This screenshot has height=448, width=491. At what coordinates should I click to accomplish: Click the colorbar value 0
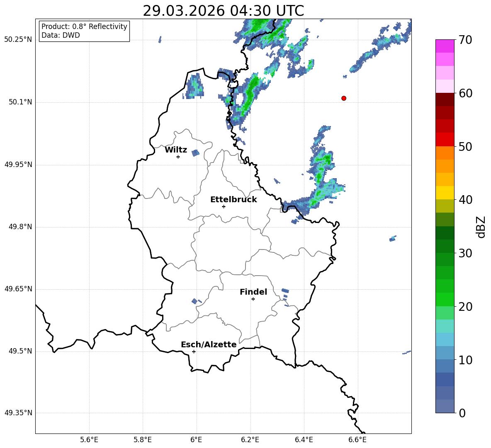(x=462, y=413)
